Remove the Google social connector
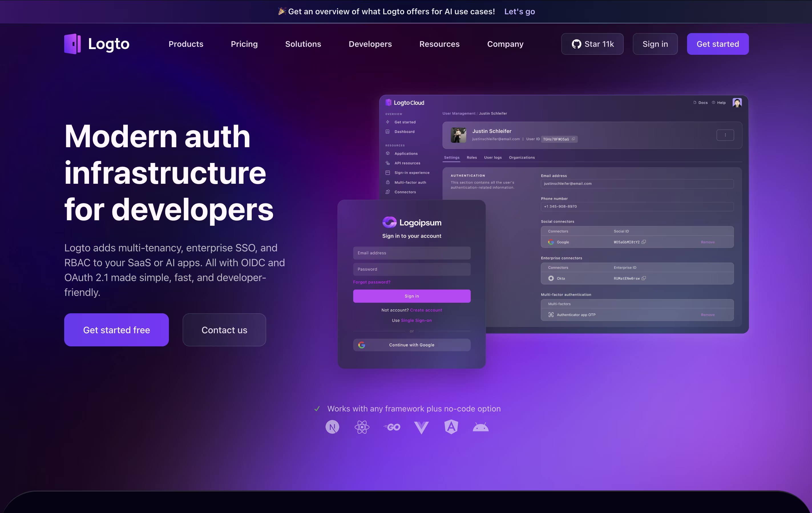 click(708, 242)
